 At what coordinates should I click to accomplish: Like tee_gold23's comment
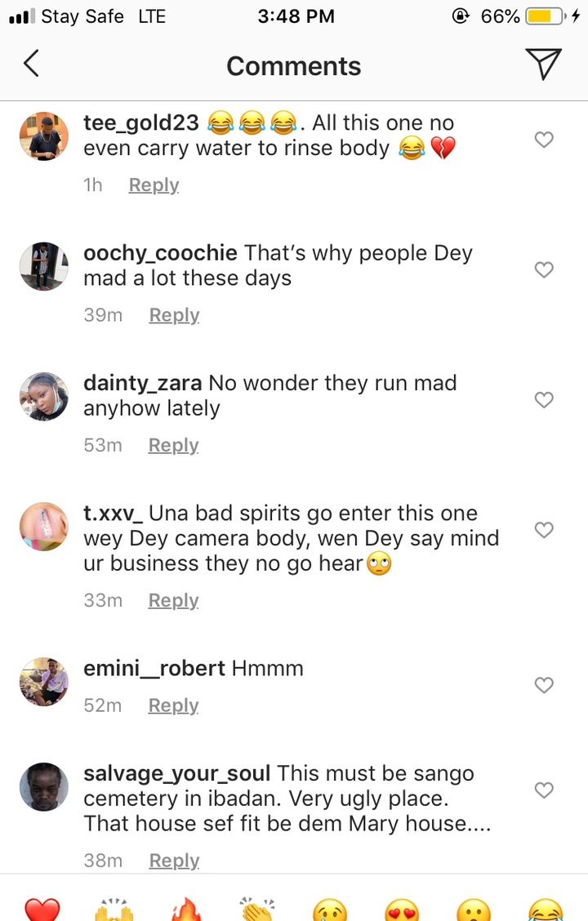click(x=544, y=140)
